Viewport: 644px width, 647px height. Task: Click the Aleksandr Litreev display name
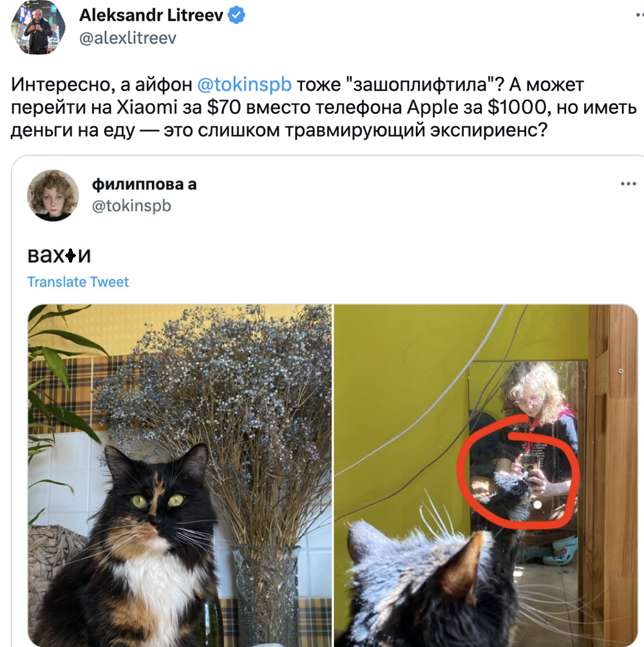[151, 15]
